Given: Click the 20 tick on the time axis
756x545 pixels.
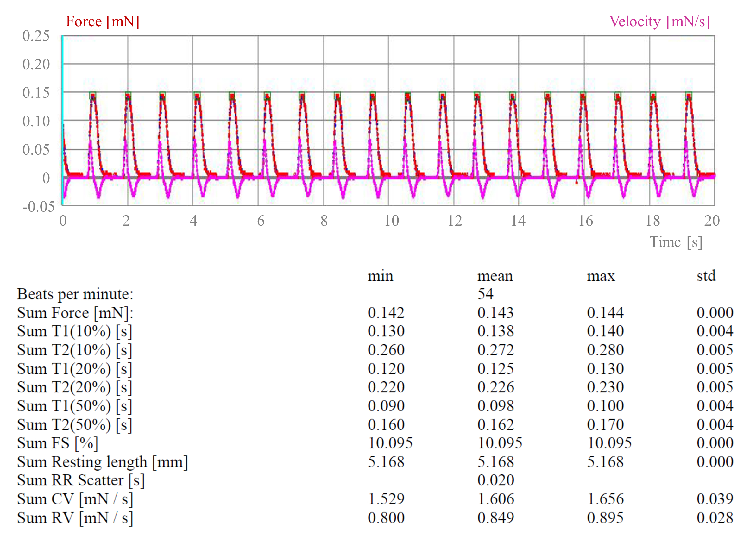Looking at the screenshot, I should (x=712, y=221).
